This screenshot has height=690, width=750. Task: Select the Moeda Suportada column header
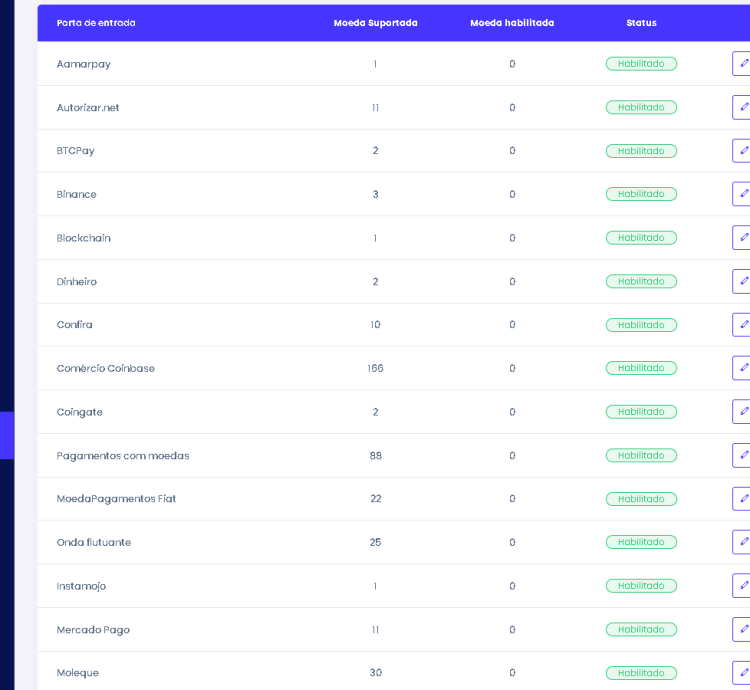[375, 23]
